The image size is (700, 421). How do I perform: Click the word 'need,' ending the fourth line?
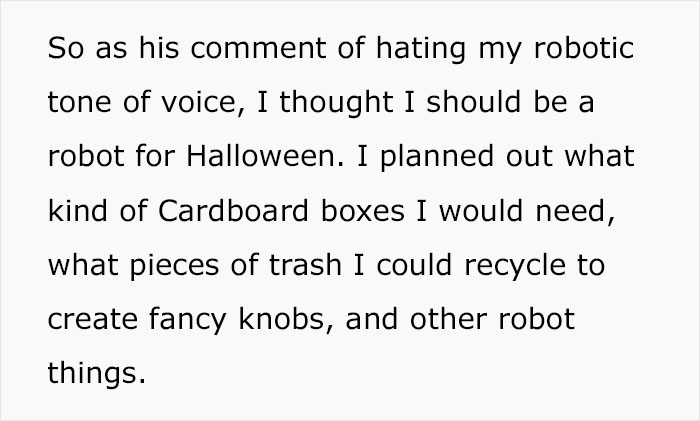click(575, 210)
